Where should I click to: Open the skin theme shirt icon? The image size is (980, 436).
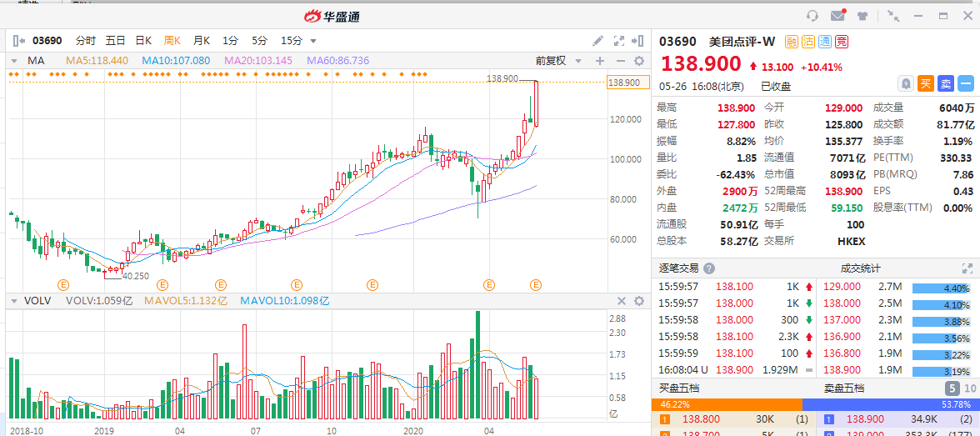click(862, 16)
